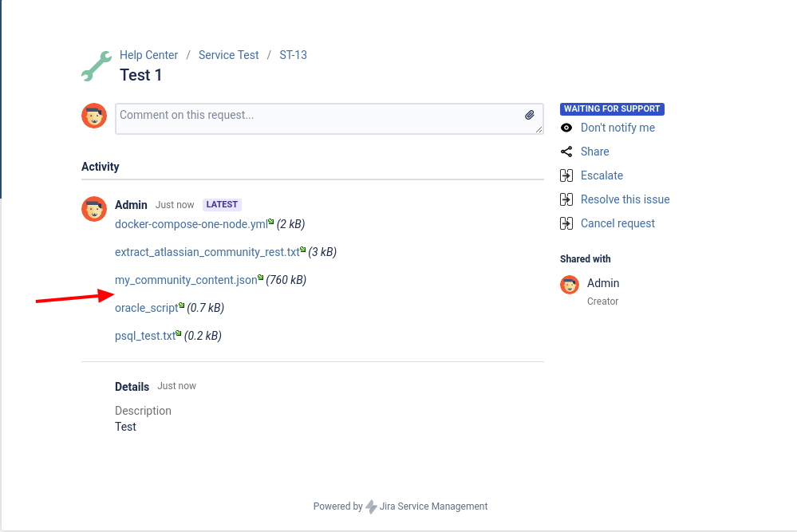Image resolution: width=797 pixels, height=532 pixels.
Task: Click Admin's avatar in the Activity entry
Action: pos(94,209)
